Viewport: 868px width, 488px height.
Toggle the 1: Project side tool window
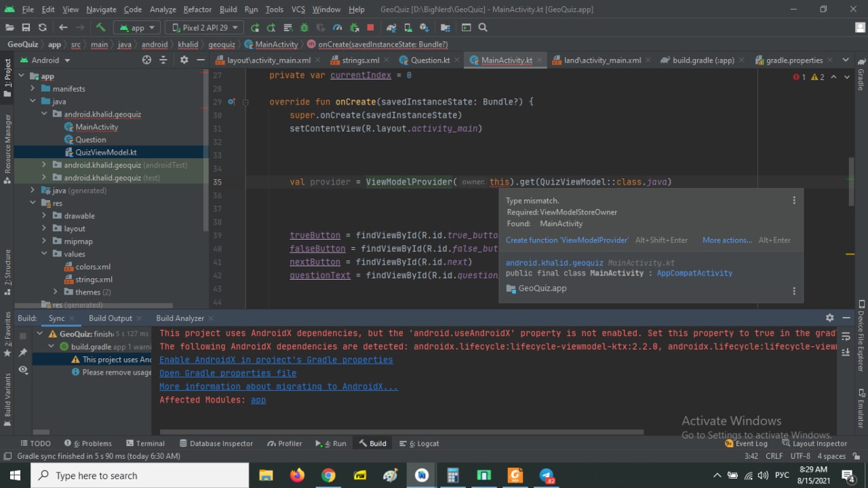point(7,77)
